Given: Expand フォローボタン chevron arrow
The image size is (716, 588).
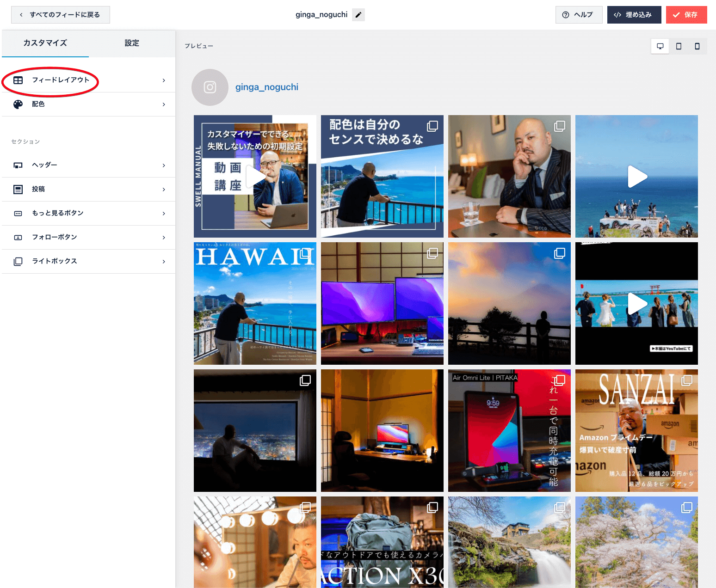Looking at the screenshot, I should point(164,238).
